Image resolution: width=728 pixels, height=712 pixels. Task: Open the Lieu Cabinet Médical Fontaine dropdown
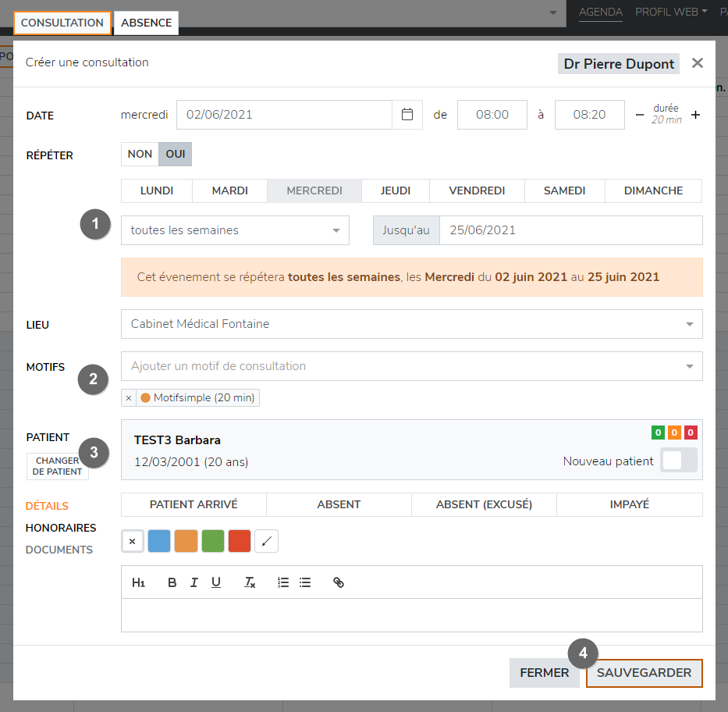click(411, 324)
